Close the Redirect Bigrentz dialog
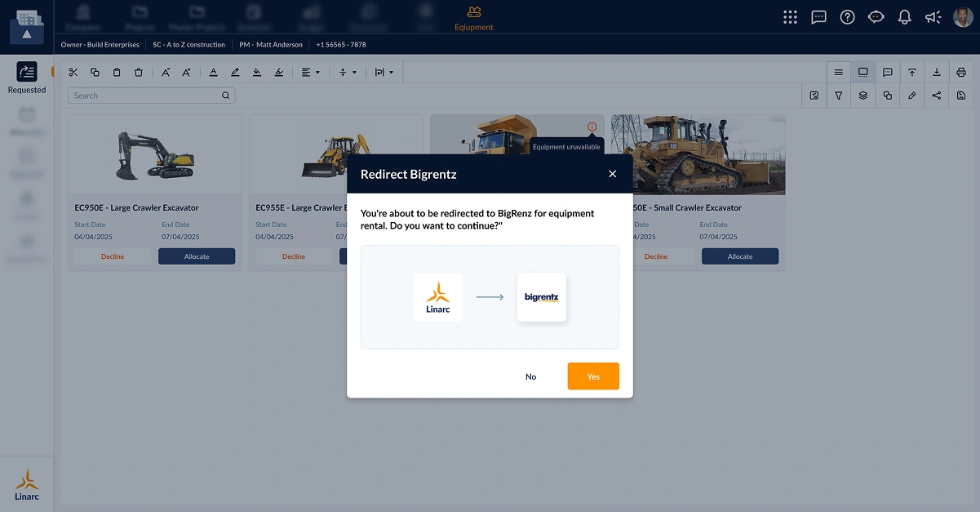This screenshot has height=512, width=980. (x=613, y=174)
